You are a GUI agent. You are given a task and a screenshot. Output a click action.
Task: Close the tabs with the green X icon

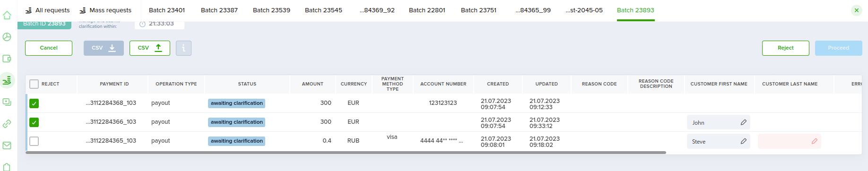tap(857, 10)
